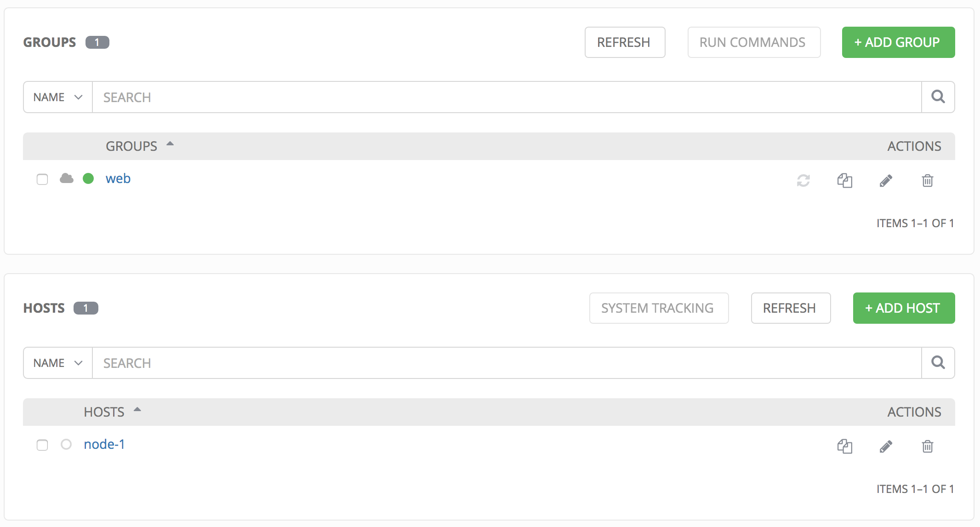Image resolution: width=980 pixels, height=527 pixels.
Task: Delete node-1 host via trash icon
Action: click(x=927, y=446)
